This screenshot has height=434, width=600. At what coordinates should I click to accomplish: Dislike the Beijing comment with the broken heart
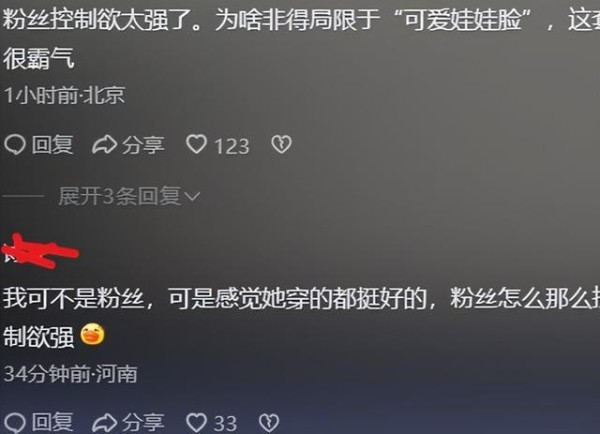click(x=281, y=145)
